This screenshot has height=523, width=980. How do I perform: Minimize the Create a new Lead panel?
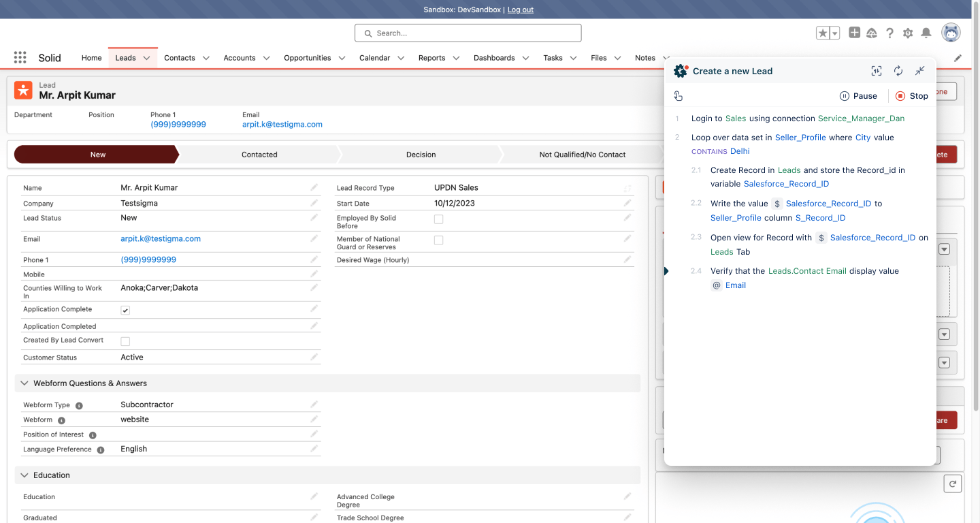click(919, 71)
